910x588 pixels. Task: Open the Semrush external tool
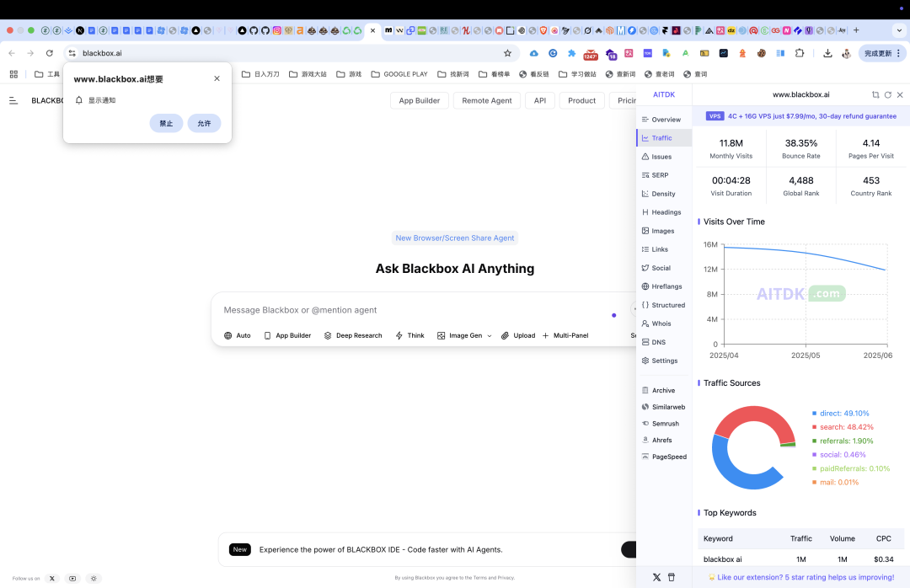(661, 424)
